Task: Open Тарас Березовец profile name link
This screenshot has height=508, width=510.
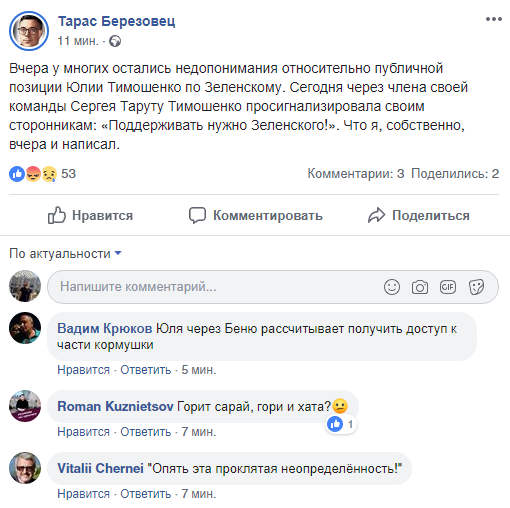Action: [x=116, y=21]
